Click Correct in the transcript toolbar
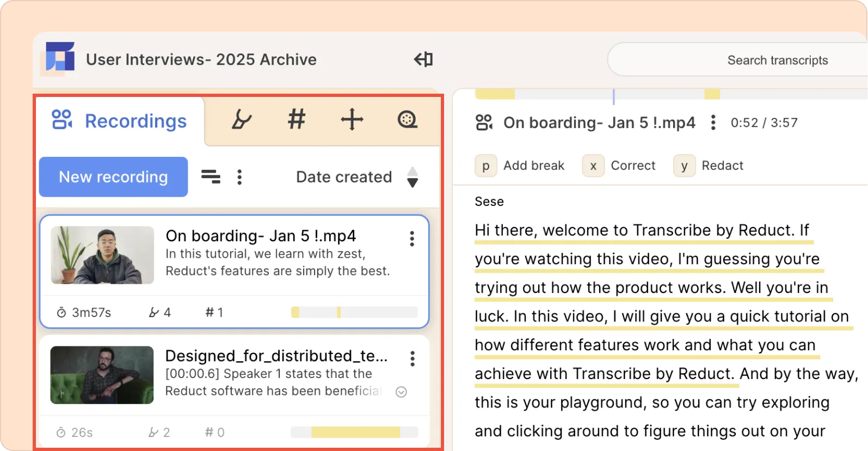Image resolution: width=868 pixels, height=451 pixels. tap(633, 166)
